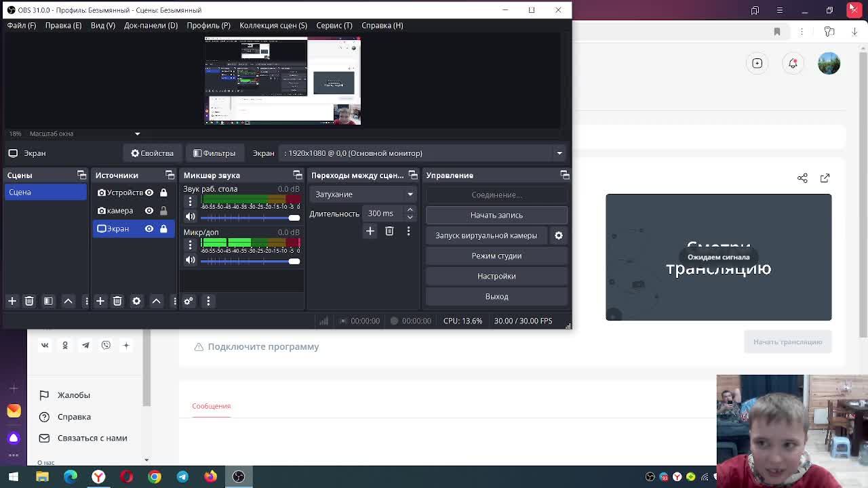Move source up in Источники panel
Screen dimensions: 868x488
pyautogui.click(x=156, y=301)
